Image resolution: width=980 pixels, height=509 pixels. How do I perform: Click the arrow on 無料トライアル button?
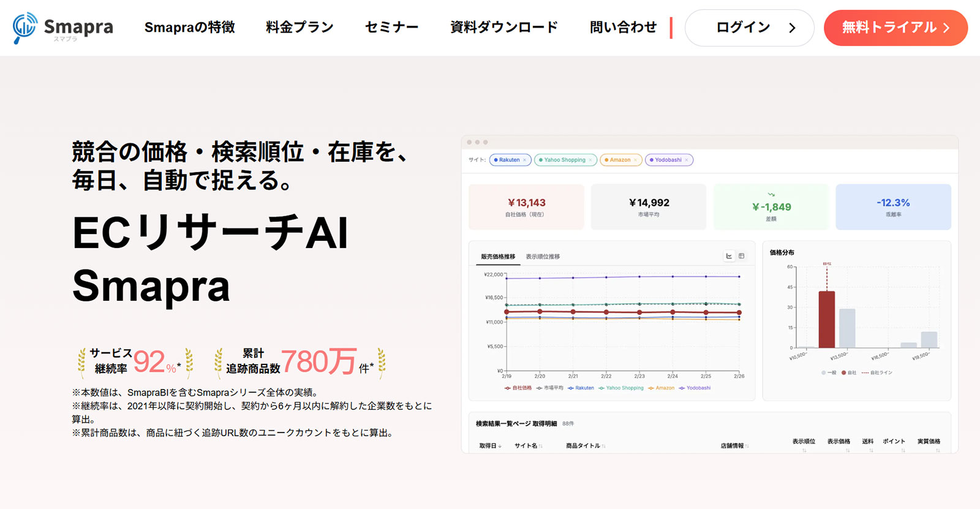pos(946,28)
